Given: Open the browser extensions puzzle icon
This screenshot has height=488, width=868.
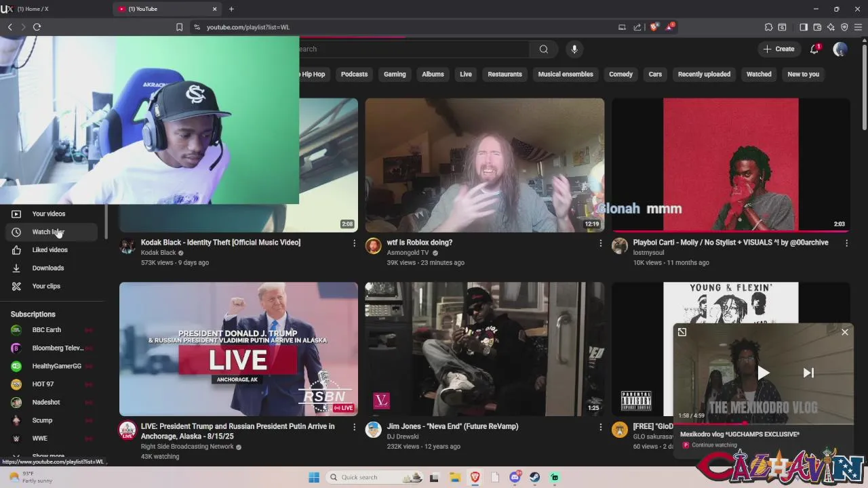Looking at the screenshot, I should tap(768, 27).
